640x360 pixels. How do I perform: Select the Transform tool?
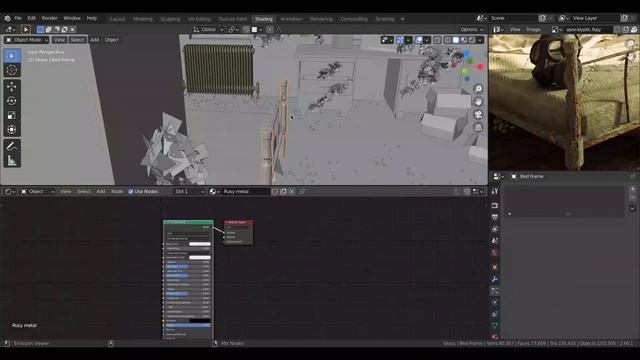pyautogui.click(x=12, y=129)
